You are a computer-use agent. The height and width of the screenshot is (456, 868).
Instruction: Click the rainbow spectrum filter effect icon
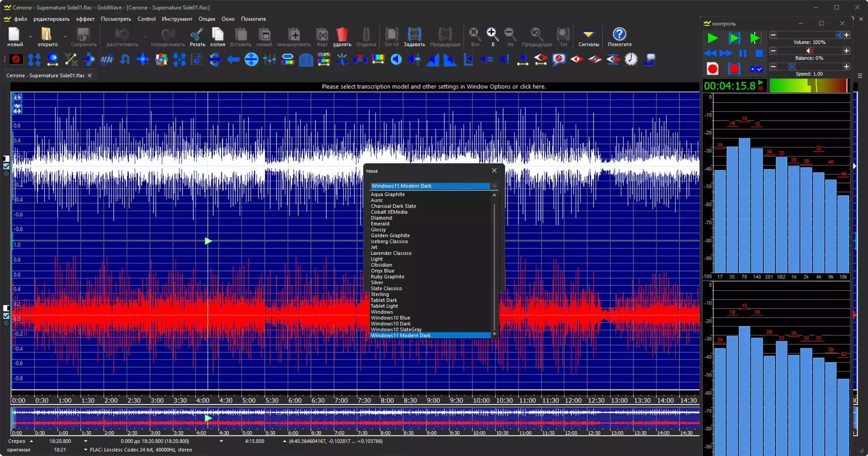click(x=378, y=59)
